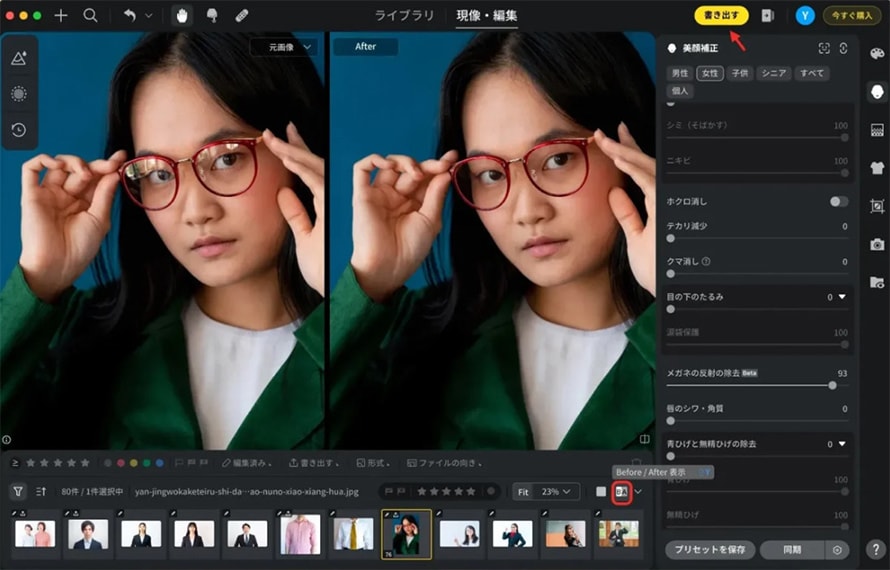Click the undo arrow icon

pyautogui.click(x=129, y=16)
